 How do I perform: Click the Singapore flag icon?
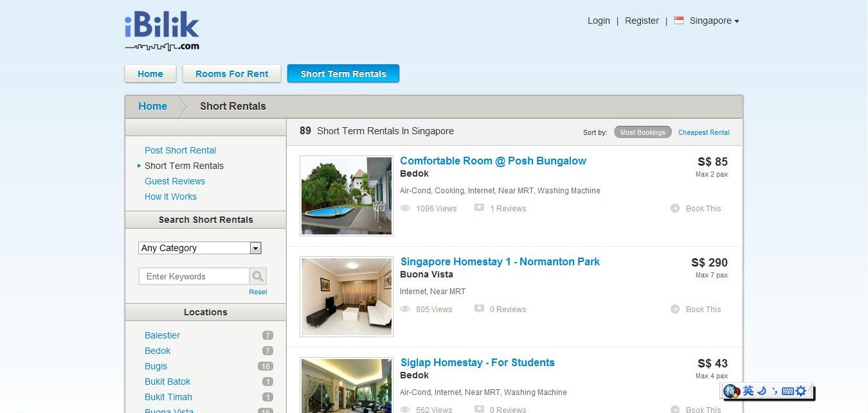(x=679, y=21)
